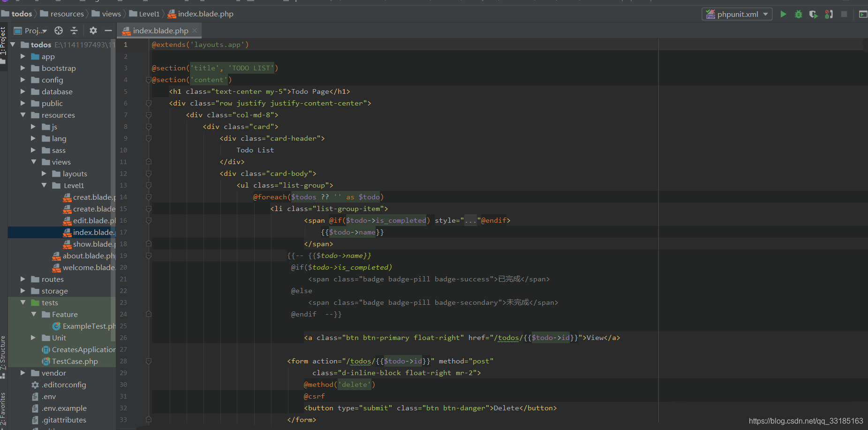Click the index.blade.php breadcrumb

point(201,14)
